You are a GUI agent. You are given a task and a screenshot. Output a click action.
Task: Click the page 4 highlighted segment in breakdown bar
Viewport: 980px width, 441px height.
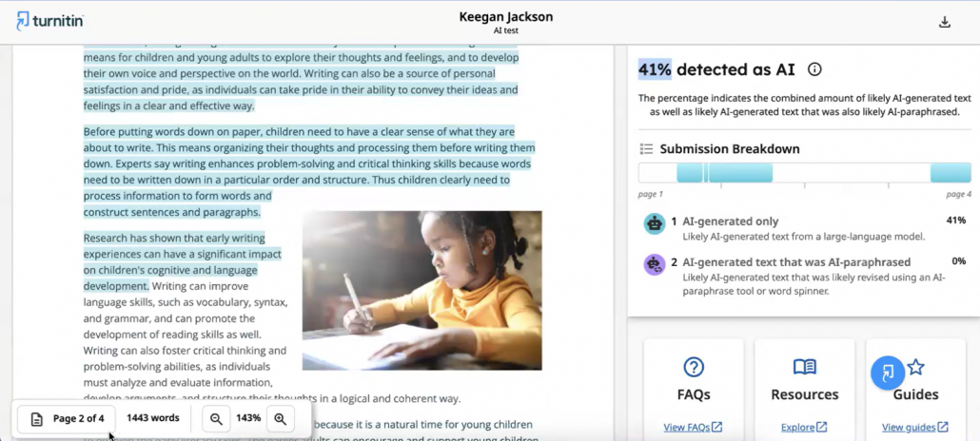pyautogui.click(x=950, y=173)
